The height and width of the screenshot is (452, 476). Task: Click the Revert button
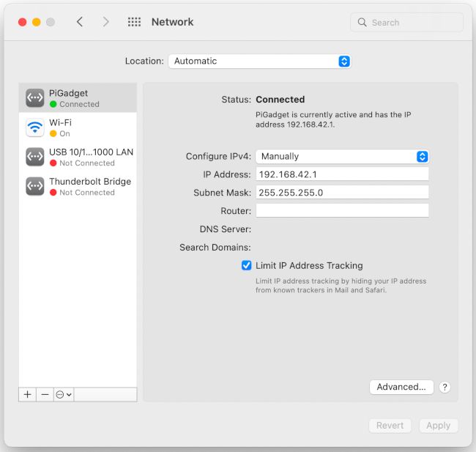390,425
